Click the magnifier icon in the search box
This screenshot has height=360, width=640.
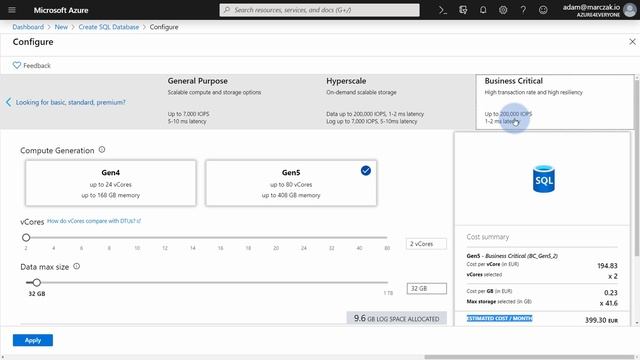click(x=227, y=10)
